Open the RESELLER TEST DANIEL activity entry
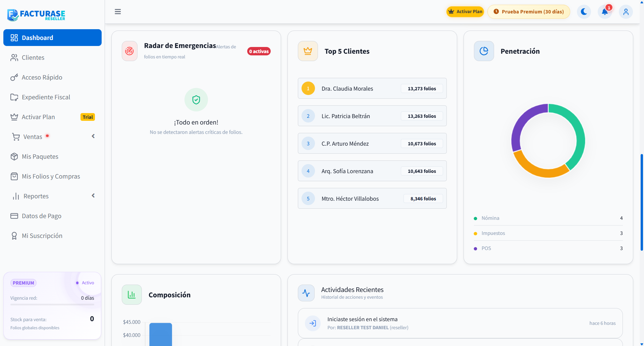This screenshot has width=644, height=346. [460, 323]
